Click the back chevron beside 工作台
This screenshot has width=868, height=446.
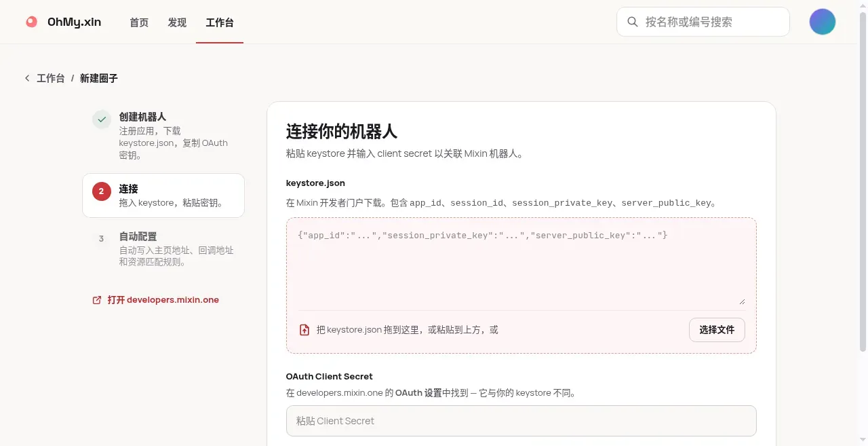pyautogui.click(x=27, y=78)
